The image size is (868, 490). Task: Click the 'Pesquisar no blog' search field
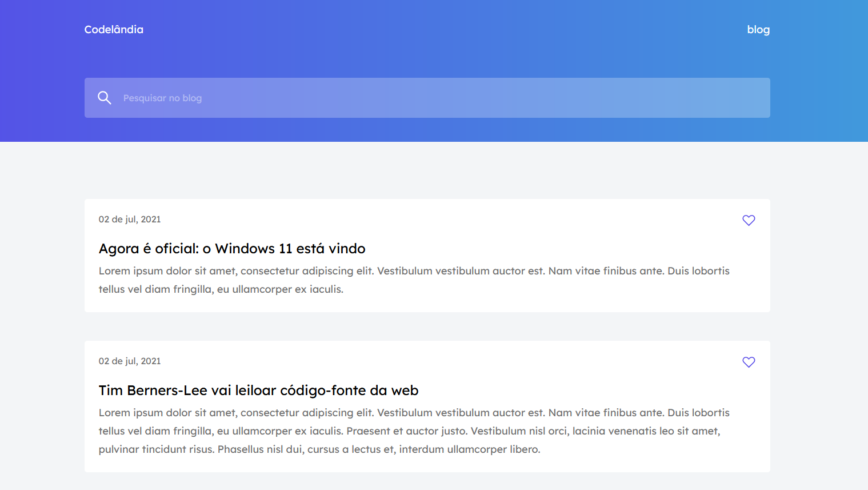(343, 98)
